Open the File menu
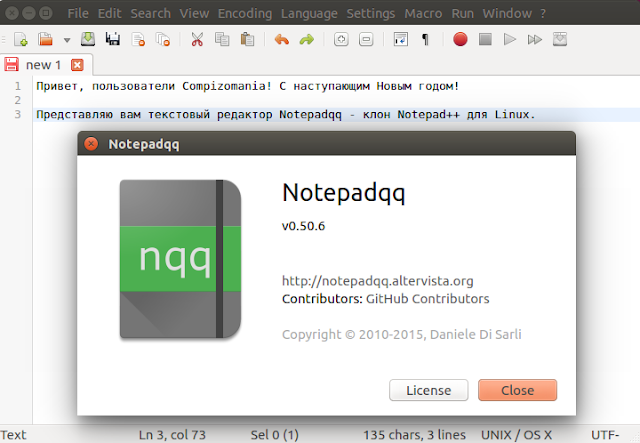This screenshot has width=640, height=443. (78, 13)
